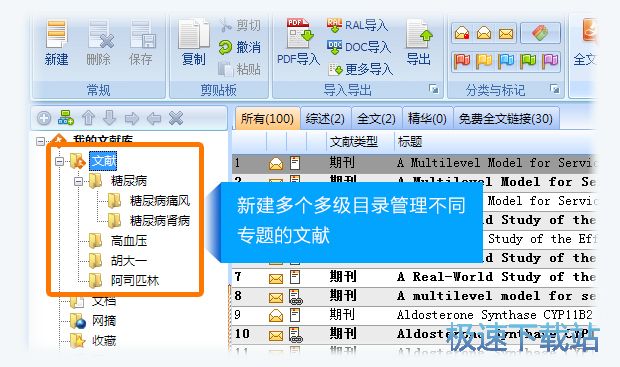
Task: Switch to the 全文(2) tab
Action: 376,118
